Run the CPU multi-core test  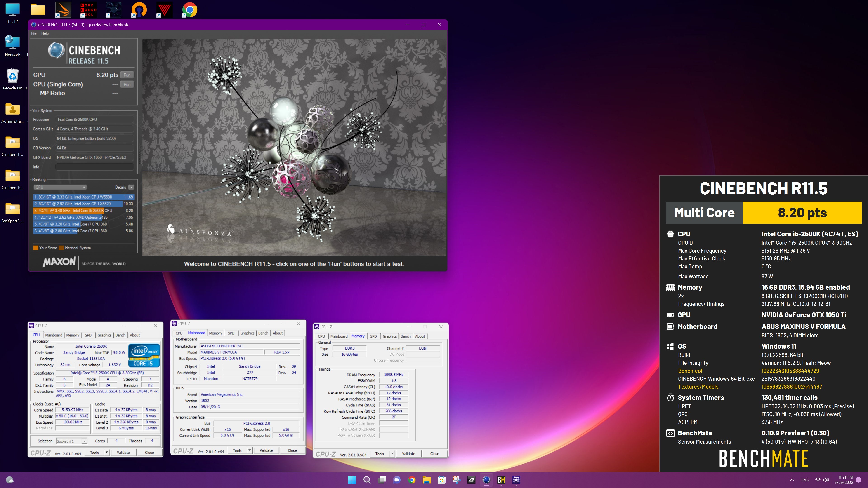click(127, 75)
